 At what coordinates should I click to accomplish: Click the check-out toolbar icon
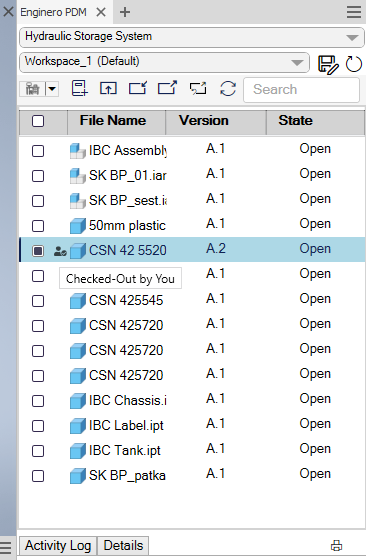pos(167,88)
